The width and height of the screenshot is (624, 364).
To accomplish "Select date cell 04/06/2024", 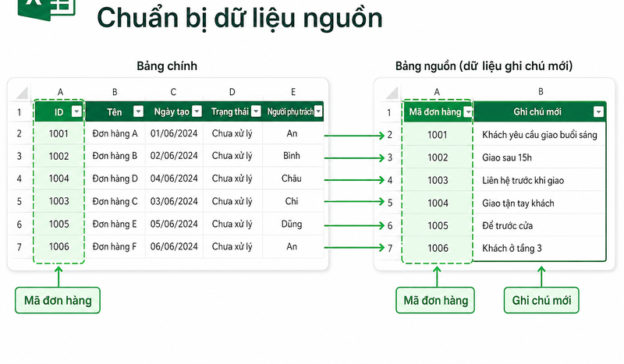I will [x=174, y=178].
